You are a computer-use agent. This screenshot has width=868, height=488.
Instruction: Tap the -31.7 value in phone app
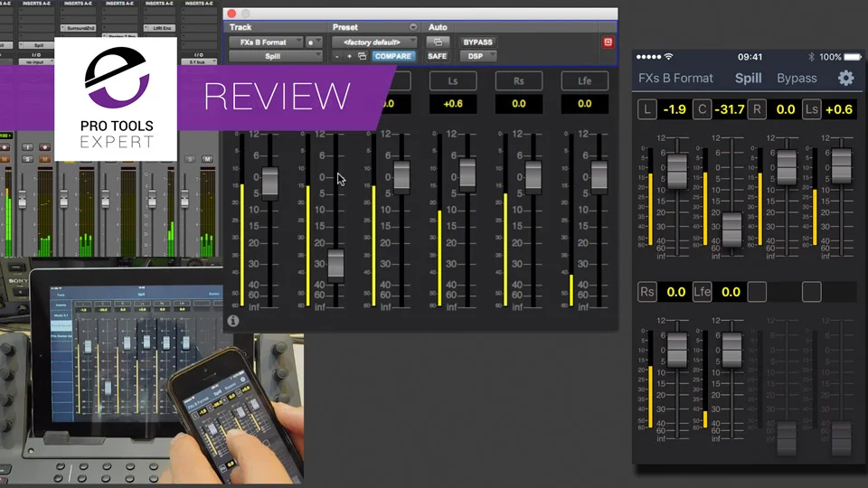point(729,109)
